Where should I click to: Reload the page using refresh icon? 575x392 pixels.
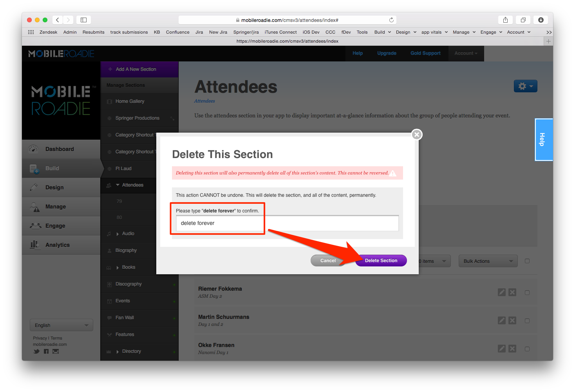point(391,20)
